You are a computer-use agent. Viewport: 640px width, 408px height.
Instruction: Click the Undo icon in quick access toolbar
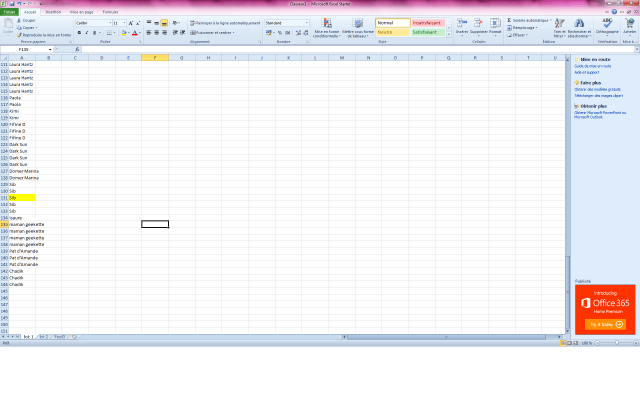point(19,4)
